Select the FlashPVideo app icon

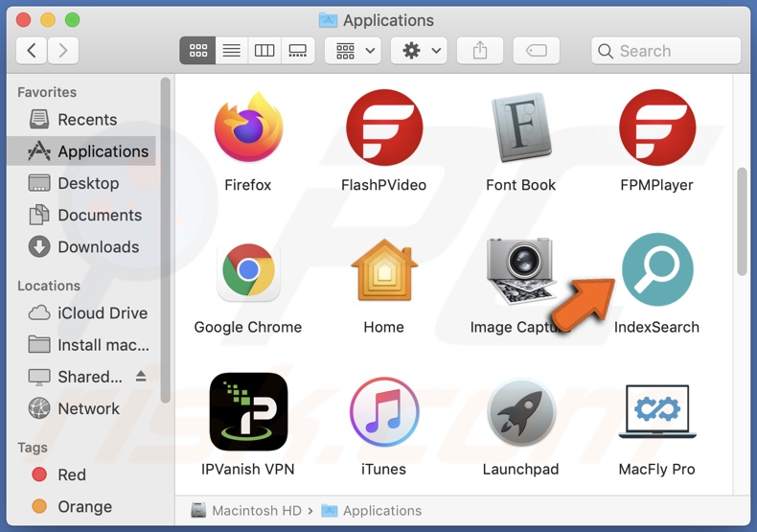[x=383, y=129]
